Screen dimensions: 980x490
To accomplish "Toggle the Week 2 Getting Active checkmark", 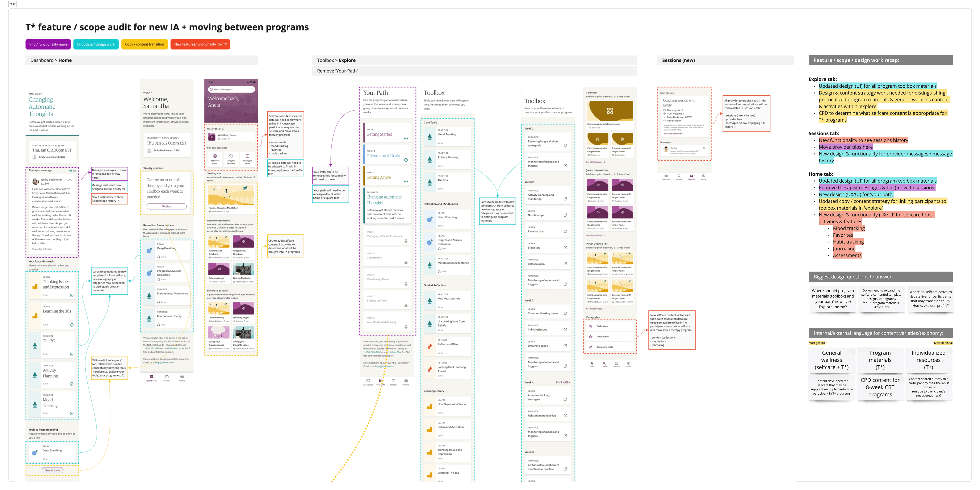I will pos(406,182).
